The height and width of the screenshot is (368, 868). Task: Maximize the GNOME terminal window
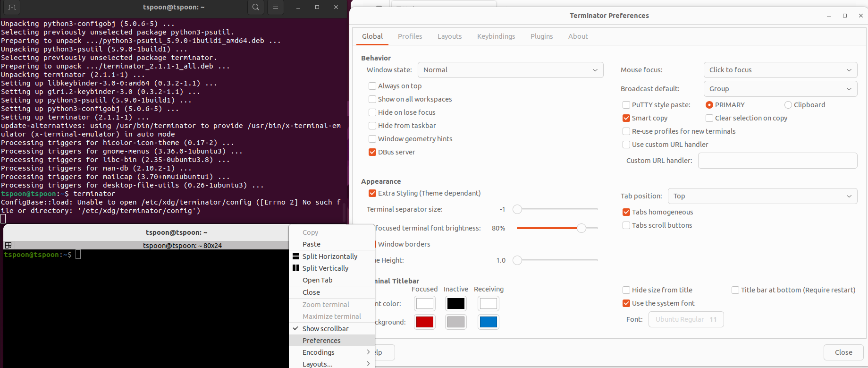point(317,7)
